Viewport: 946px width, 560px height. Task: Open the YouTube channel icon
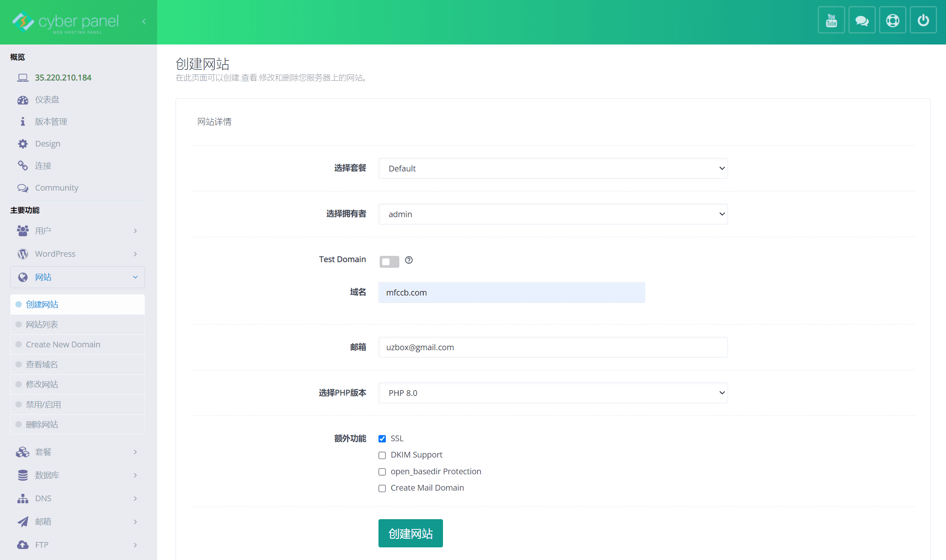pos(831,20)
